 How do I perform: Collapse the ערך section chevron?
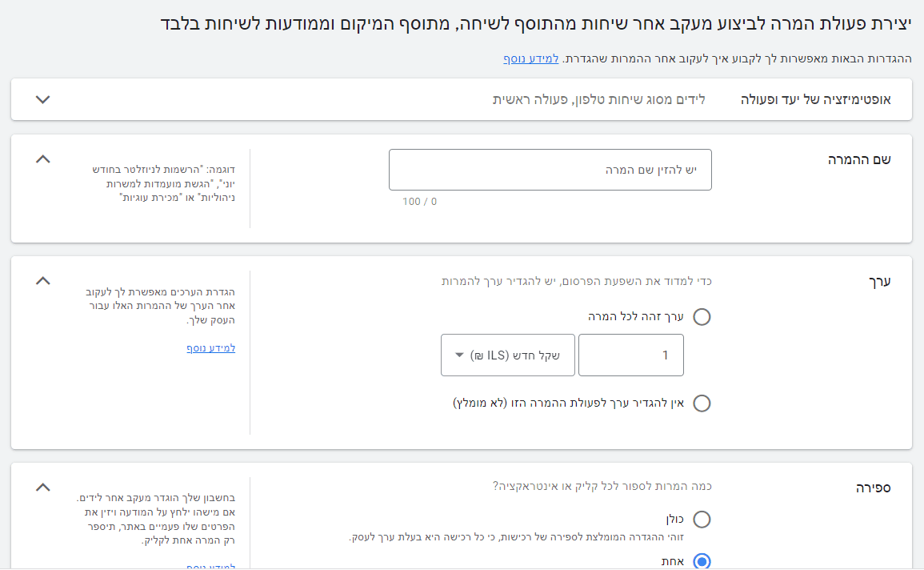coord(42,281)
